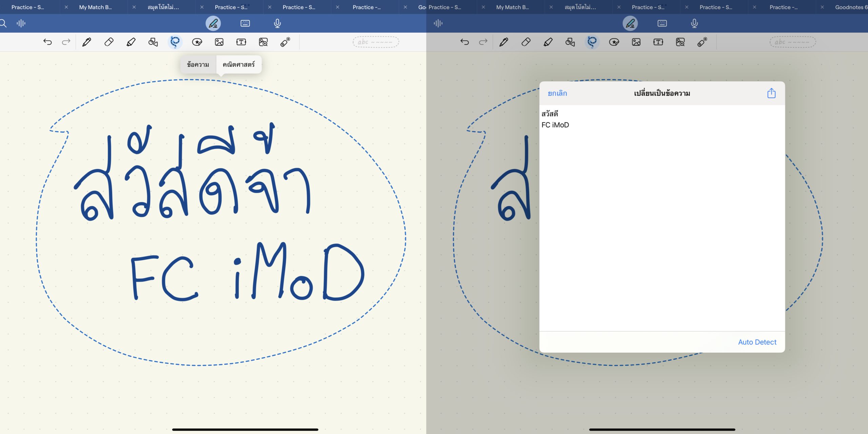This screenshot has height=434, width=868.
Task: Toggle microphone recording in left top bar
Action: (x=277, y=23)
